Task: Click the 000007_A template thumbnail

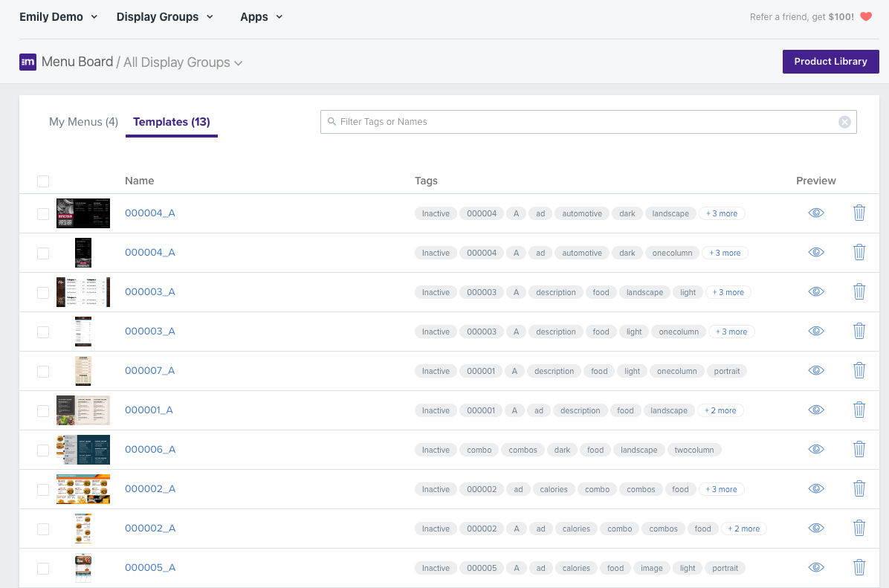Action: 83,370
